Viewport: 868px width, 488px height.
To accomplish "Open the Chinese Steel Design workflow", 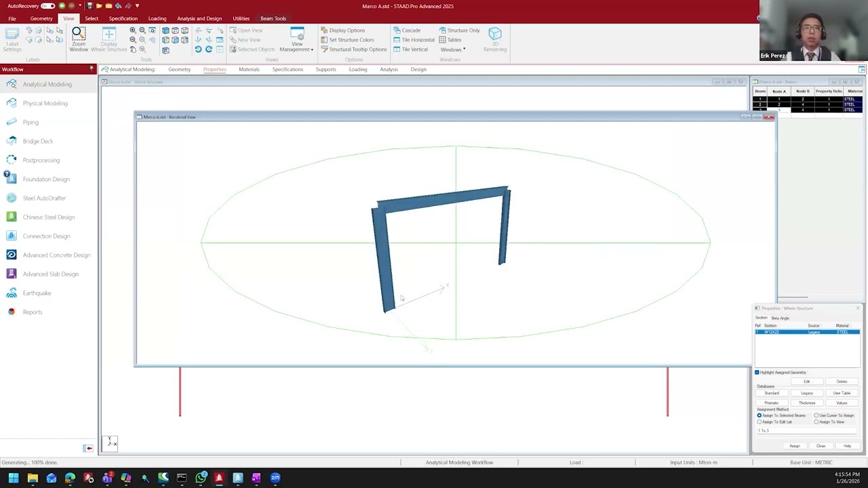I will pos(49,217).
